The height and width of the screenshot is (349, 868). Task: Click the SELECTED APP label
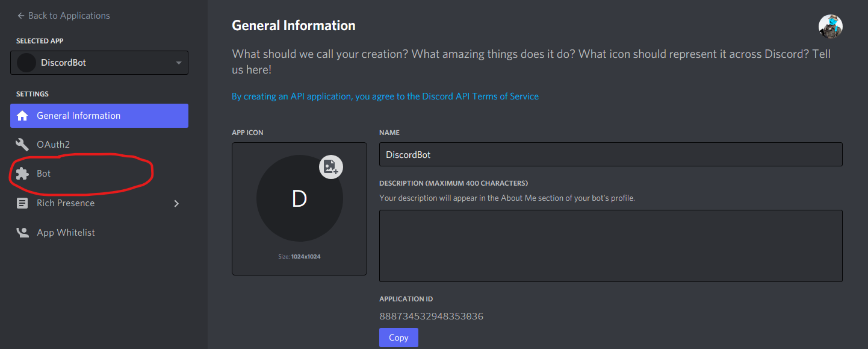point(40,41)
